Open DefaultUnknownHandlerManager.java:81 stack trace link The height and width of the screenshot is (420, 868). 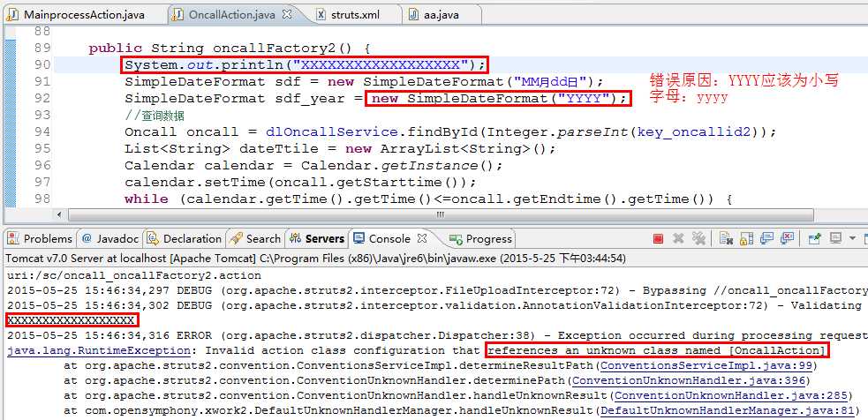click(728, 410)
